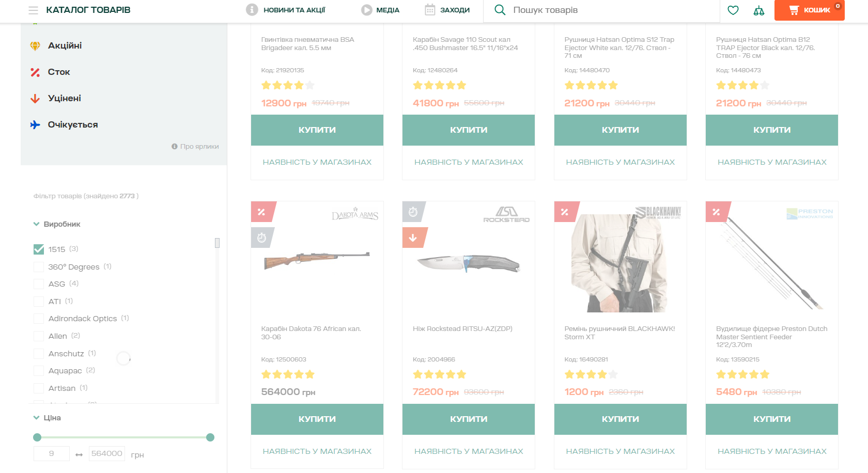Open the compare scales icon
Viewport: 868px width, 473px height.
click(758, 10)
